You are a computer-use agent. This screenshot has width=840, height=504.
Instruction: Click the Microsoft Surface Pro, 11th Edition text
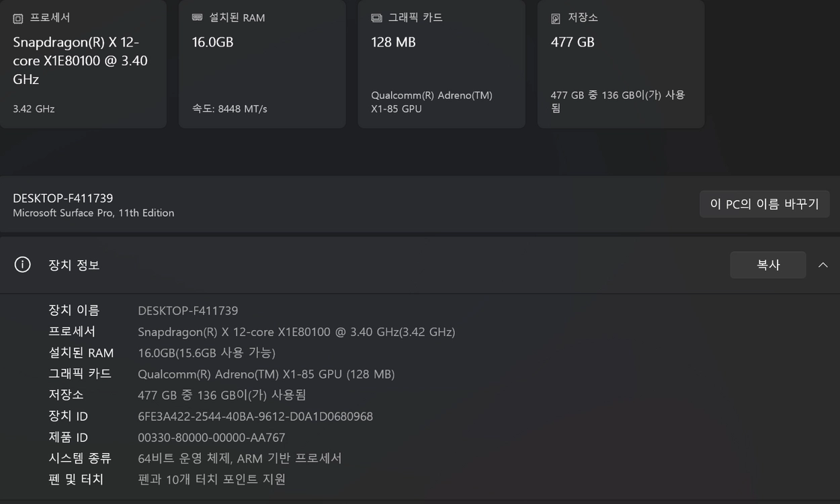click(93, 213)
